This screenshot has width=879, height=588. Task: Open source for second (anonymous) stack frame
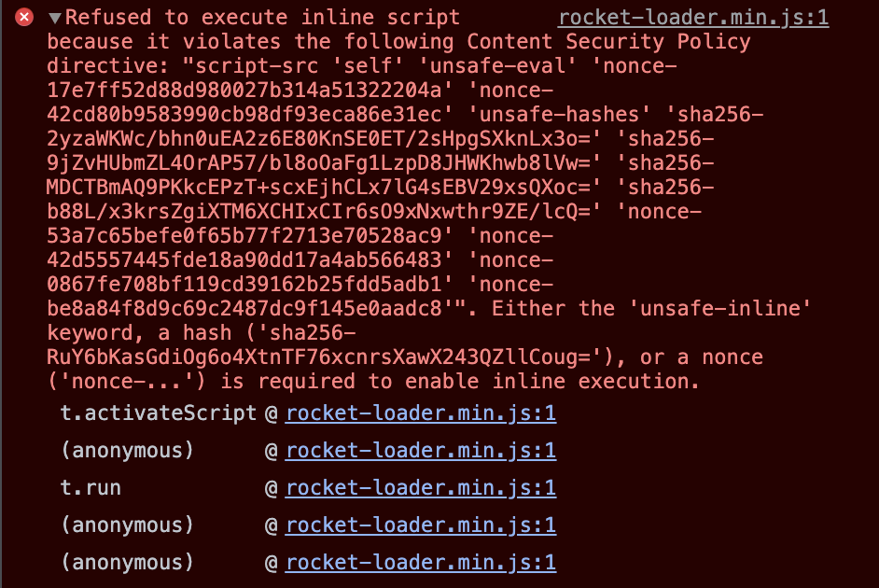point(422,525)
